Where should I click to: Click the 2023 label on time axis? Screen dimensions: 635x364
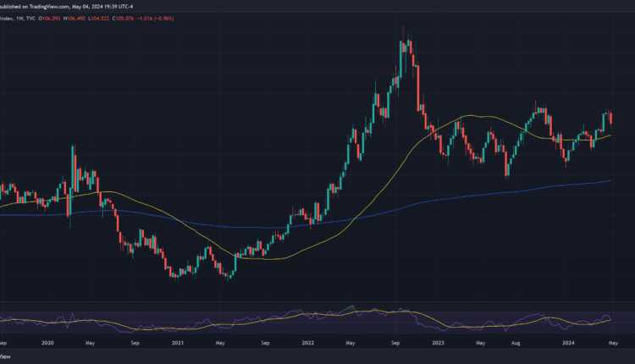coord(437,344)
